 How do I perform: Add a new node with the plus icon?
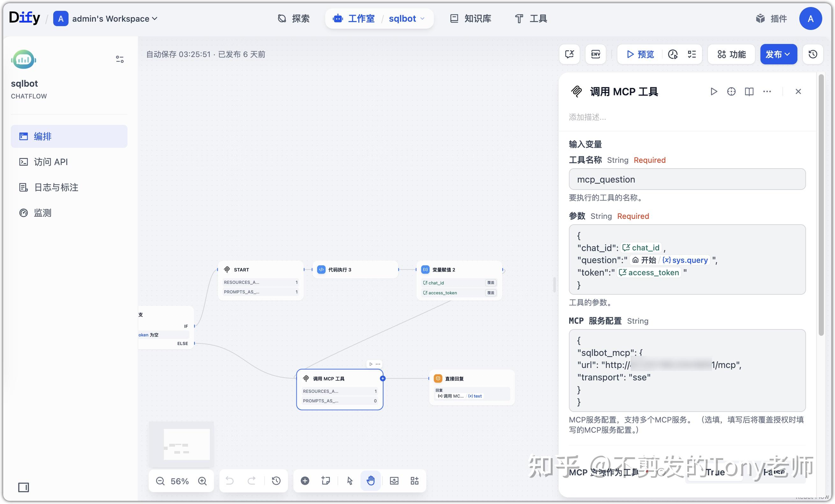click(x=305, y=481)
